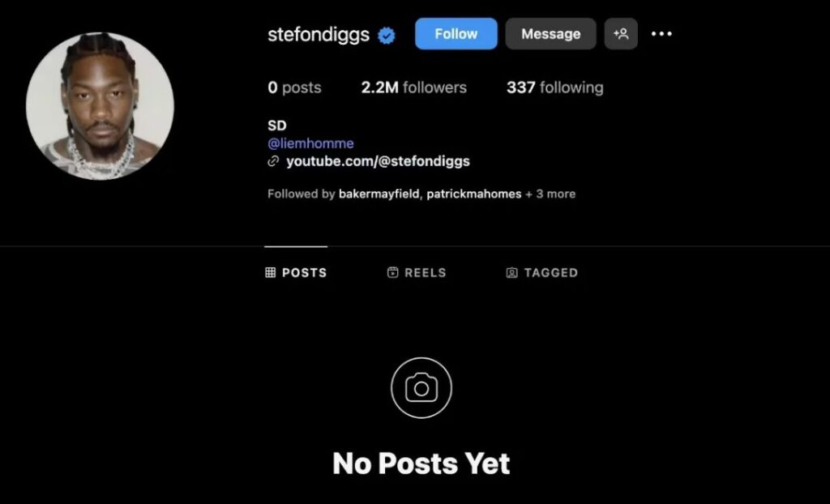Image resolution: width=830 pixels, height=504 pixels.
Task: Click the blue verified badge icon
Action: click(387, 36)
